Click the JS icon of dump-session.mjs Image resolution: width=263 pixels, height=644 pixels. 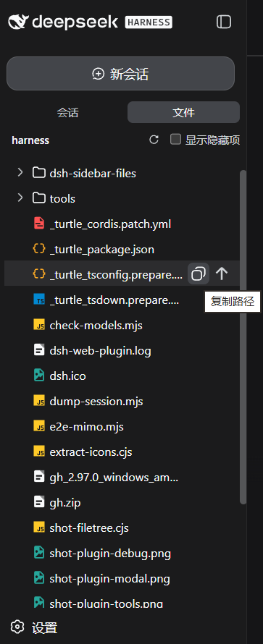coord(39,401)
